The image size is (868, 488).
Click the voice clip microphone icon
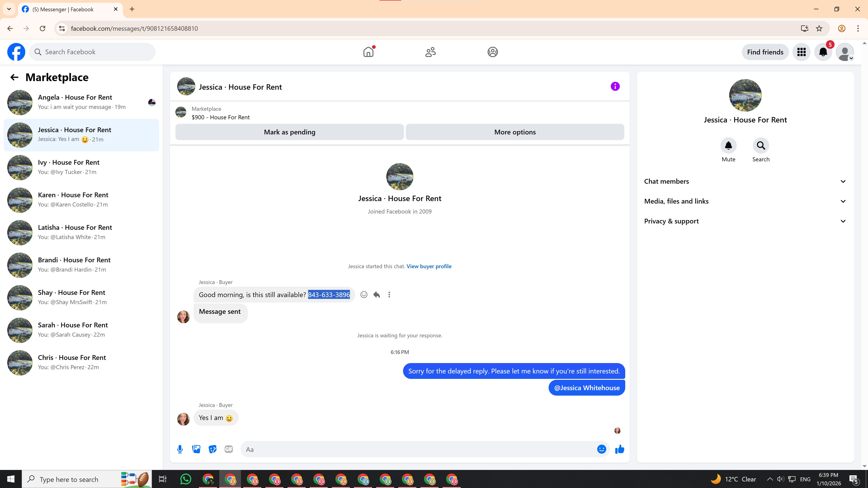180,449
